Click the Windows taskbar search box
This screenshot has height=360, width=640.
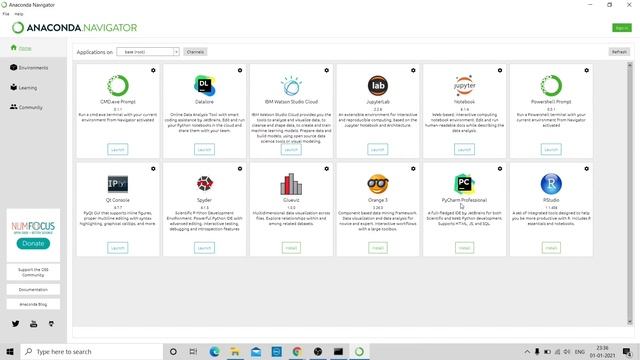point(92,351)
